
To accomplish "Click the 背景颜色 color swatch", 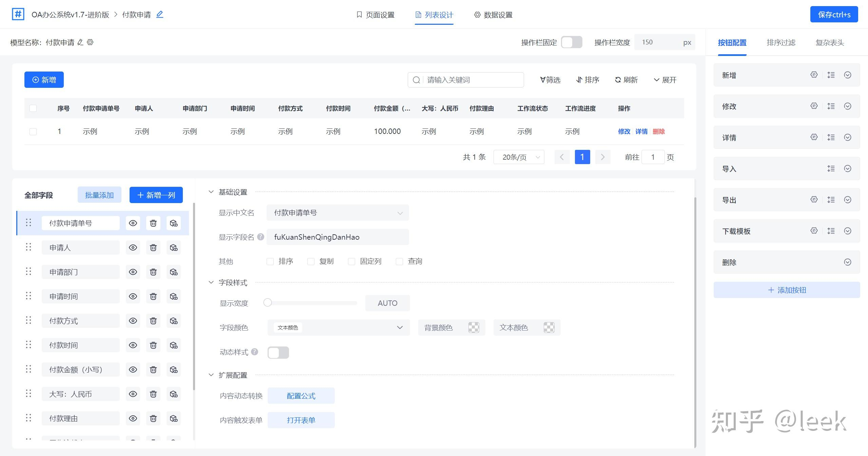I will [x=474, y=328].
